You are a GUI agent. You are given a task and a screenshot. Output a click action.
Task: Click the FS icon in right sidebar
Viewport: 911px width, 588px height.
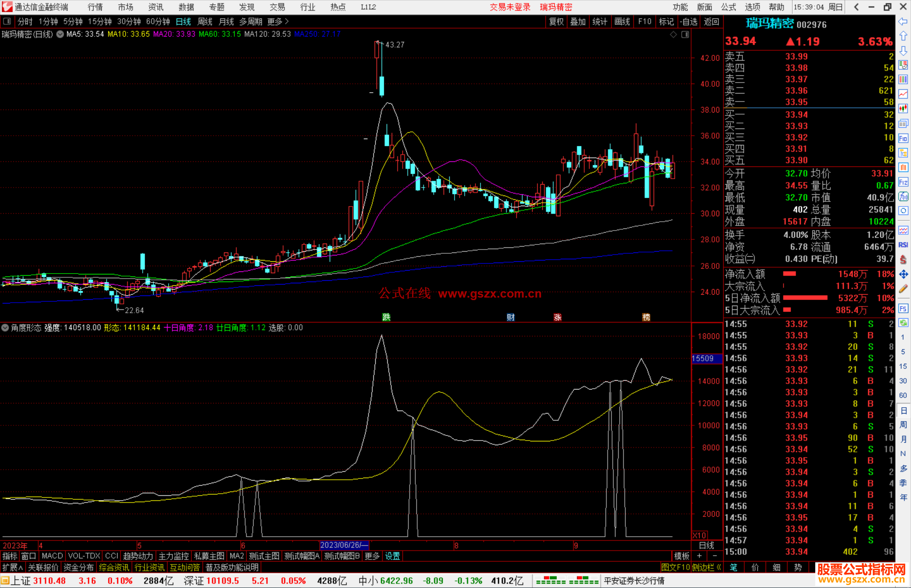903,308
